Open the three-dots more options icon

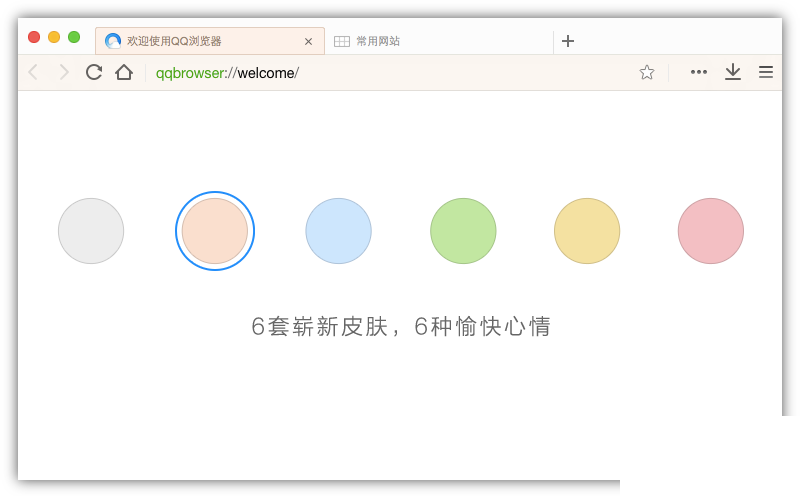pyautogui.click(x=698, y=72)
